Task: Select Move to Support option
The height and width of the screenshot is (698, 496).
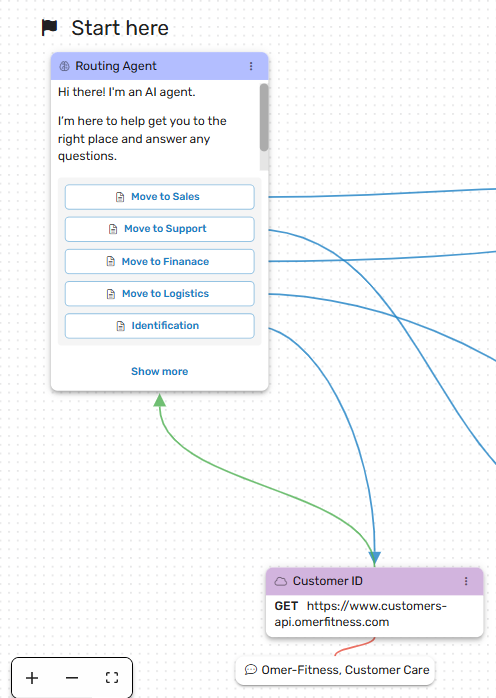Action: pyautogui.click(x=159, y=229)
